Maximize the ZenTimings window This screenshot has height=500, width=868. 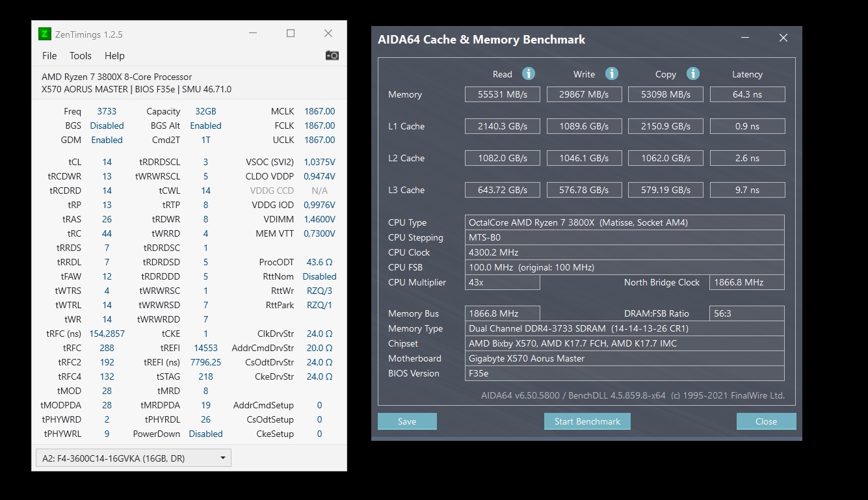coord(291,34)
